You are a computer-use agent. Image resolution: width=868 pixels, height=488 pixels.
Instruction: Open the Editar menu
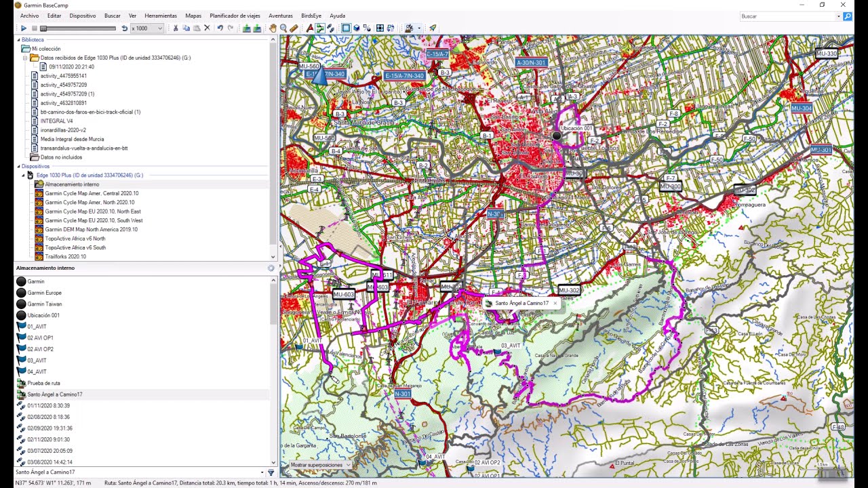tap(54, 16)
